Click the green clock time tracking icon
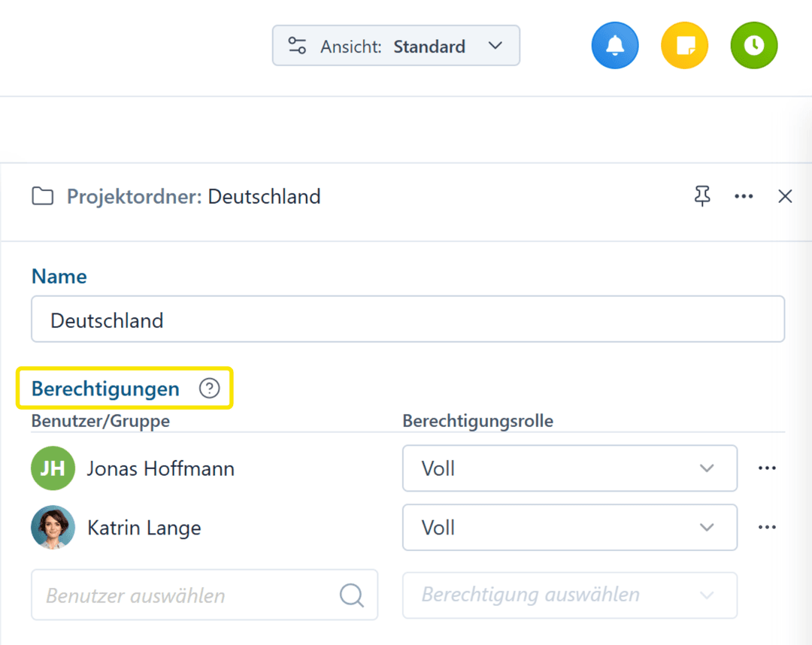Viewport: 812px width, 645px height. coord(753,46)
